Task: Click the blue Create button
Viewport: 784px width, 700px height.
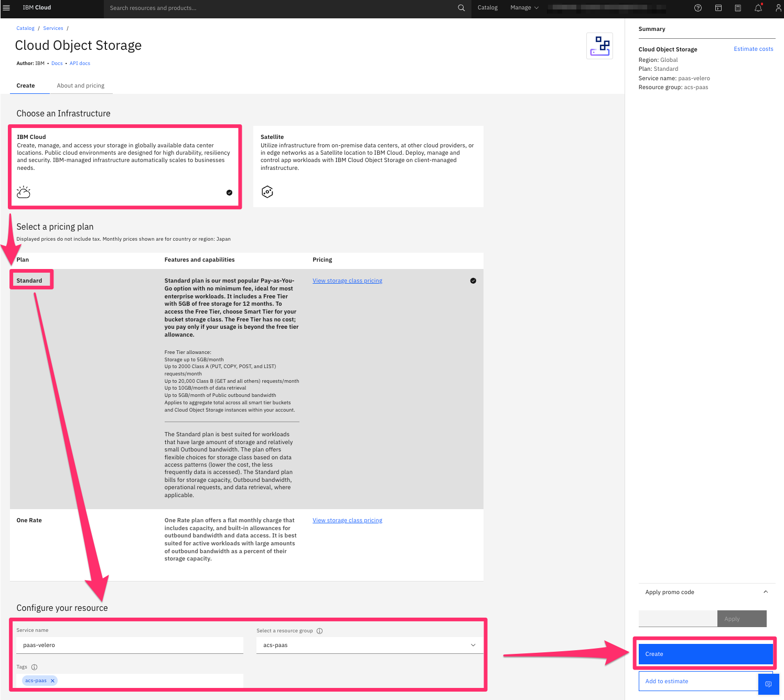Action: coord(705,654)
